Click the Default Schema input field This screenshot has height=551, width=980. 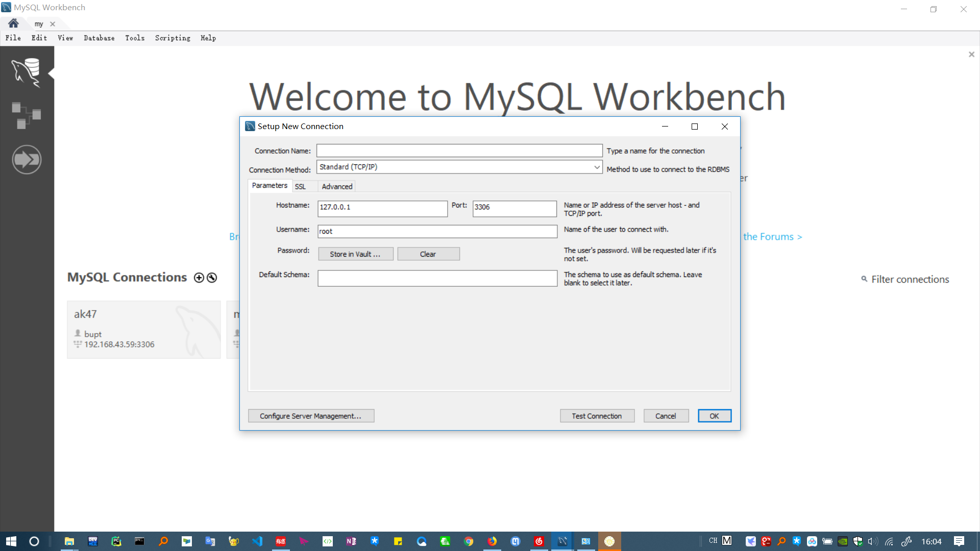coord(437,278)
